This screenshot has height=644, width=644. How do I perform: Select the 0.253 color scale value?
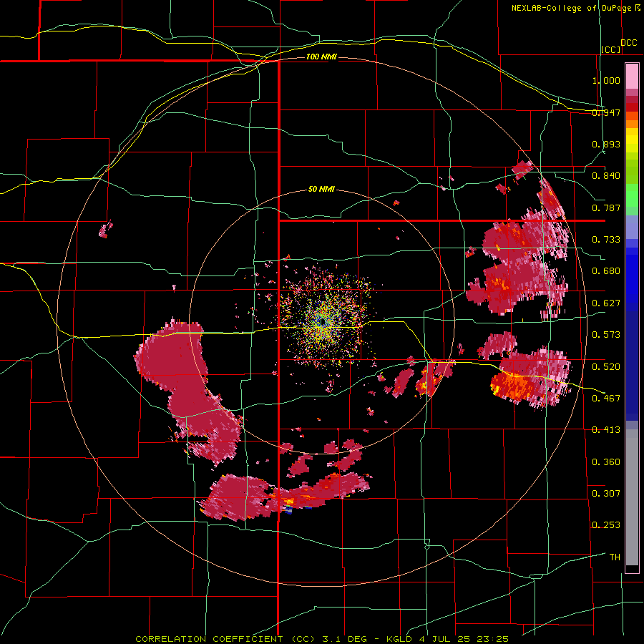pos(606,525)
